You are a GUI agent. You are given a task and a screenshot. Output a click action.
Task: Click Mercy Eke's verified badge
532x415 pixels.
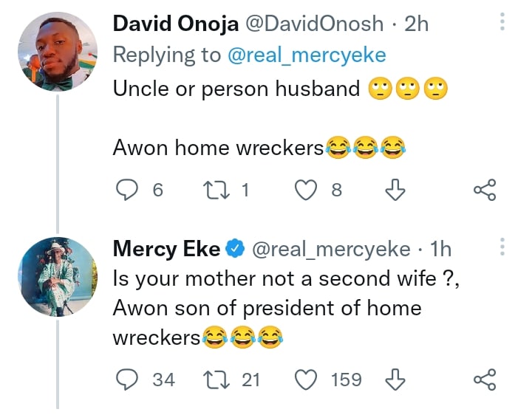(x=235, y=250)
